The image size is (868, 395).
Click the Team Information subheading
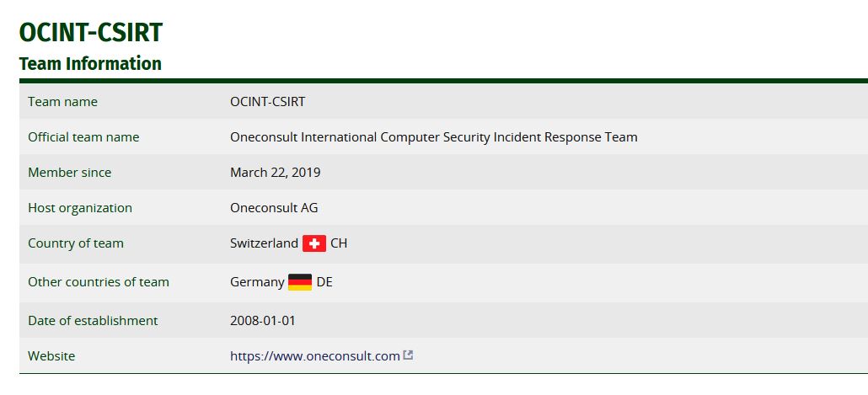90,64
